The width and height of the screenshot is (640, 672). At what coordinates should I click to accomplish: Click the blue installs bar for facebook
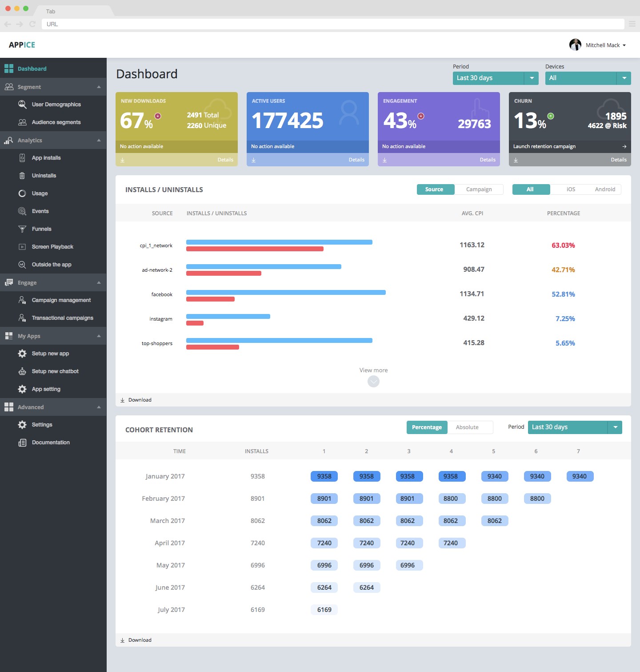click(x=286, y=292)
